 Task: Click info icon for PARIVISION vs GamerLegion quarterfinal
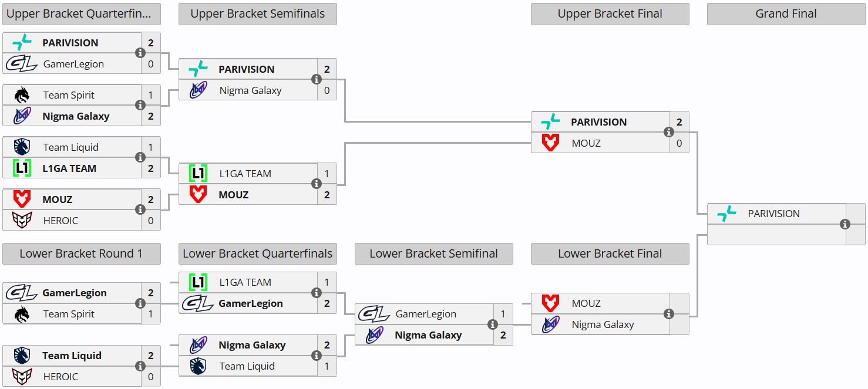[x=140, y=53]
